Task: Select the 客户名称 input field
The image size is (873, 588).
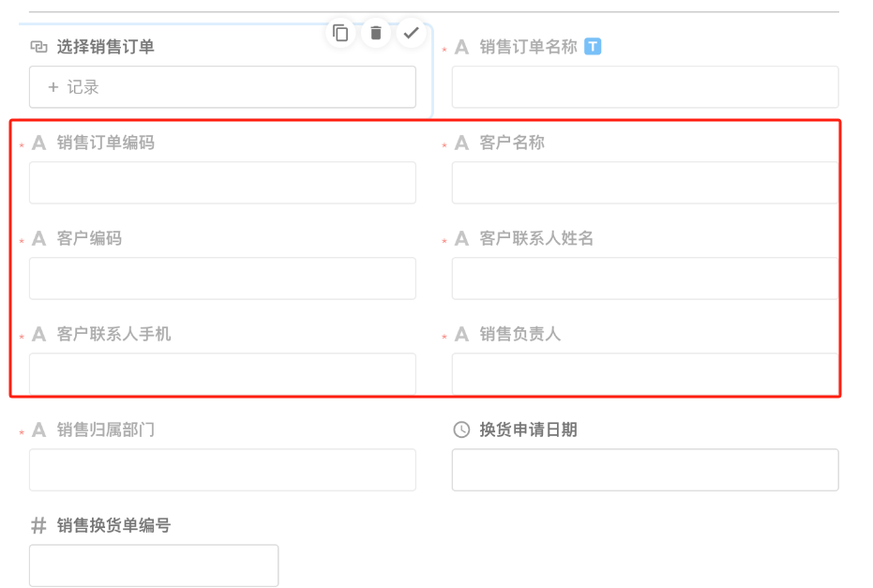Action: click(645, 183)
